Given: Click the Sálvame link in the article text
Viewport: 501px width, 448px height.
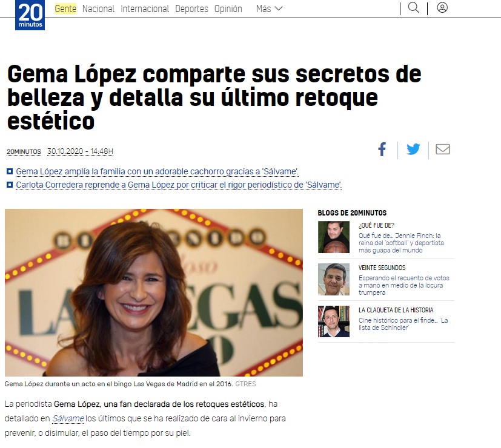Looking at the screenshot, I should coord(68,418).
